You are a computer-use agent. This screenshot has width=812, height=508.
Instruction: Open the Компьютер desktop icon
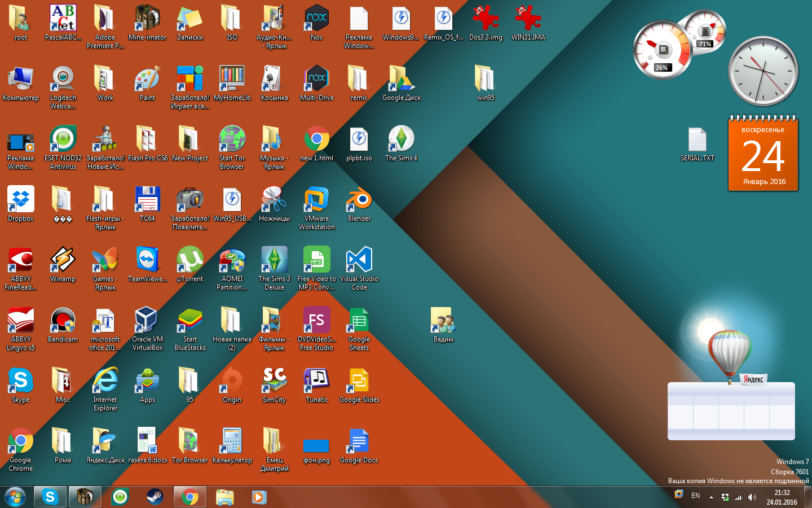point(21,83)
